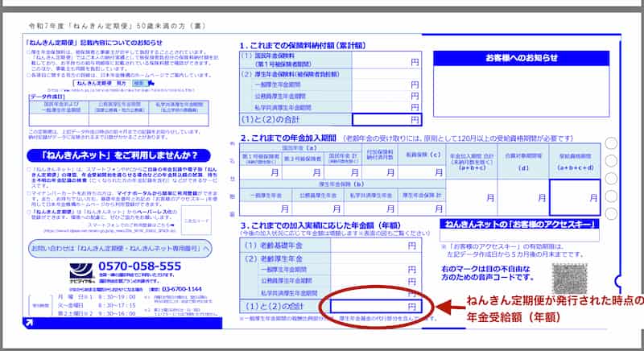The width and height of the screenshot is (644, 351).
Task: Click the データ作成日 label
Action: [47, 97]
